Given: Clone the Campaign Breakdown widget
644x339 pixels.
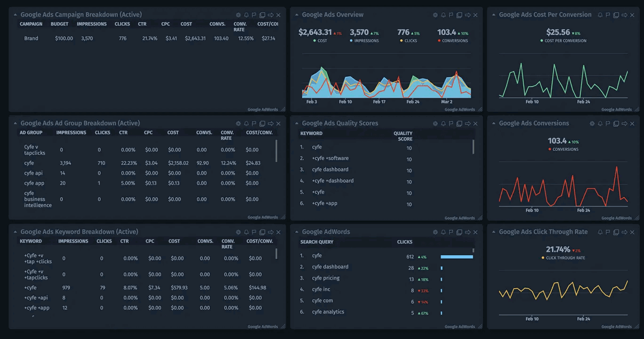Looking at the screenshot, I should pos(262,14).
